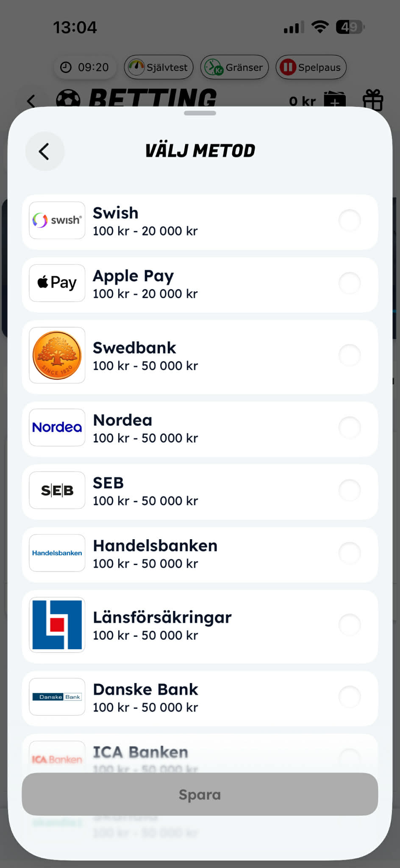The height and width of the screenshot is (868, 400).
Task: Tap the Swedbank oak tree logo
Action: click(57, 355)
